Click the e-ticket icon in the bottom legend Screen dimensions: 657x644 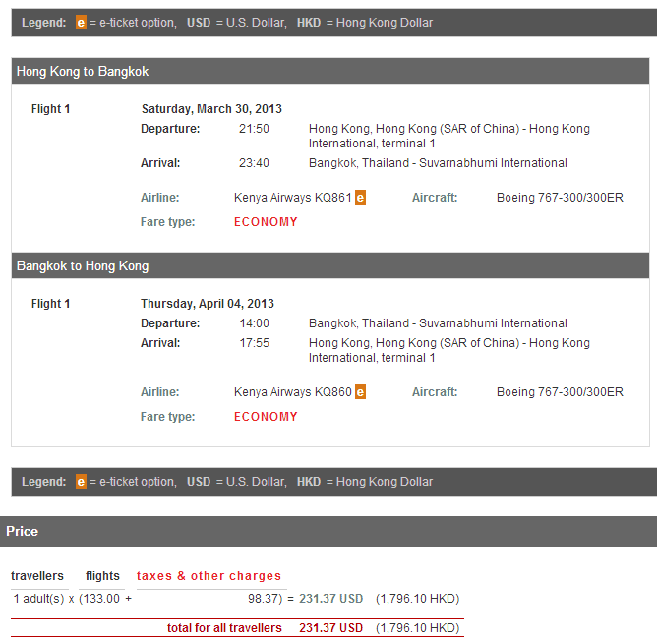point(81,482)
